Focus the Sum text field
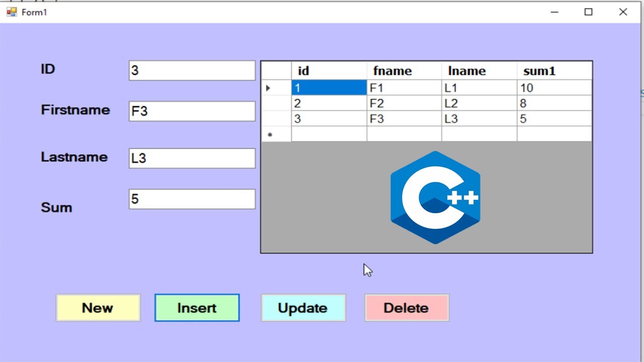This screenshot has height=362, width=644. pyautogui.click(x=192, y=199)
